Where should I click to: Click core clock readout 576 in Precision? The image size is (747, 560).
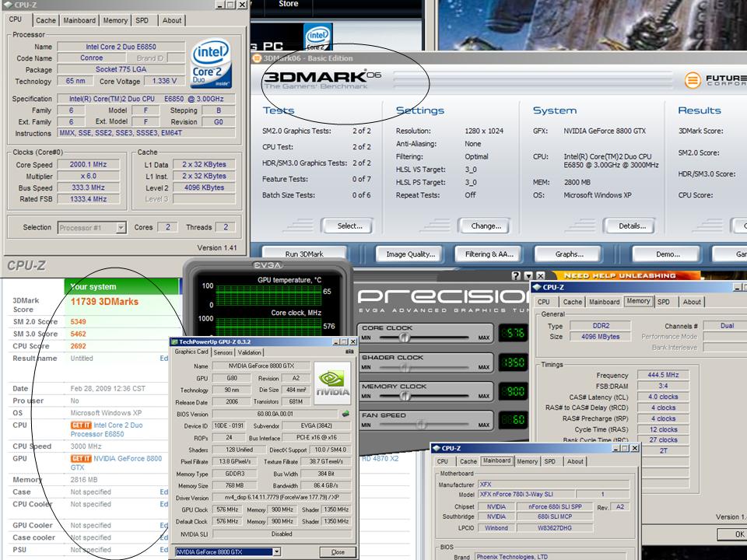coord(514,333)
